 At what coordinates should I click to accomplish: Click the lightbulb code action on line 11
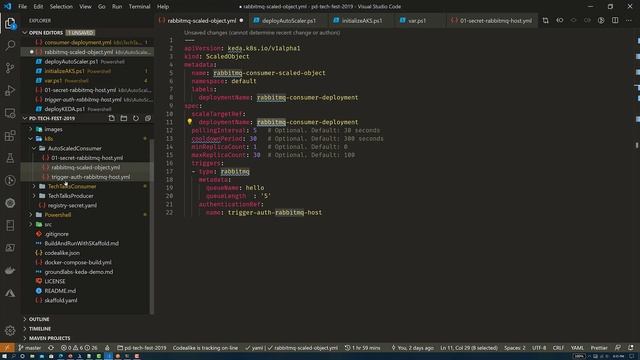tap(189, 122)
